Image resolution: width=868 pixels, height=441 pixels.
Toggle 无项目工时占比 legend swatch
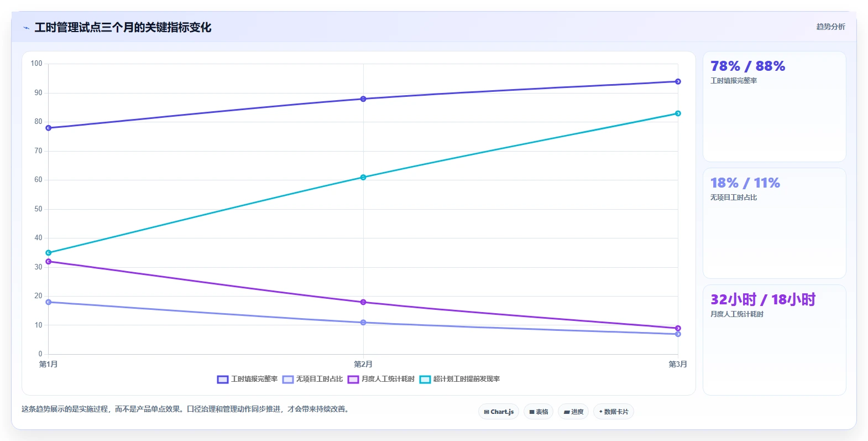click(x=288, y=380)
